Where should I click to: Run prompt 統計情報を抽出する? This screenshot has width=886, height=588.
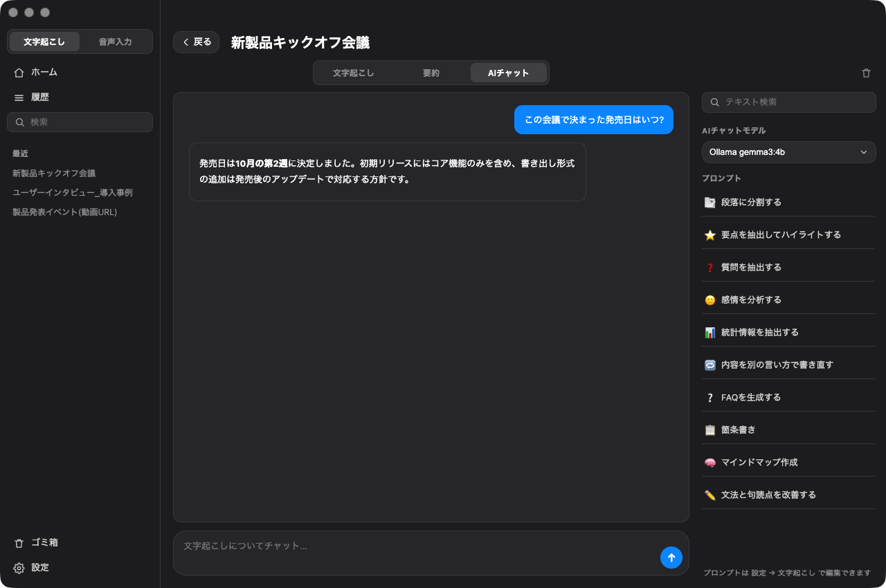(788, 333)
